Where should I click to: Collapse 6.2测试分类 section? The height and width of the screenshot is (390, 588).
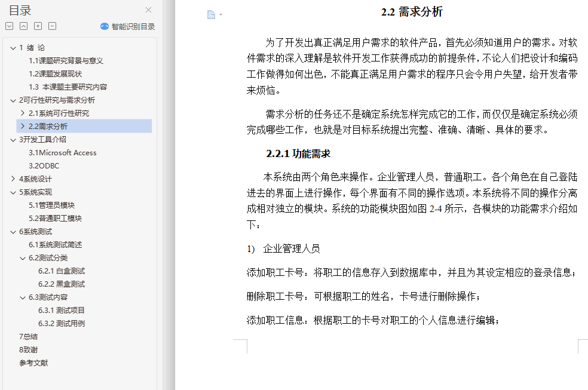[x=23, y=258]
